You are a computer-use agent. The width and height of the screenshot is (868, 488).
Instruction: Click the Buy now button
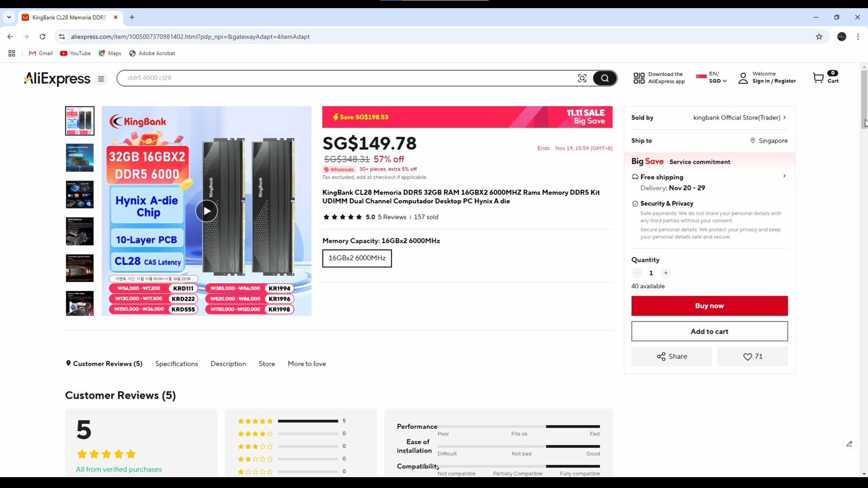point(709,306)
